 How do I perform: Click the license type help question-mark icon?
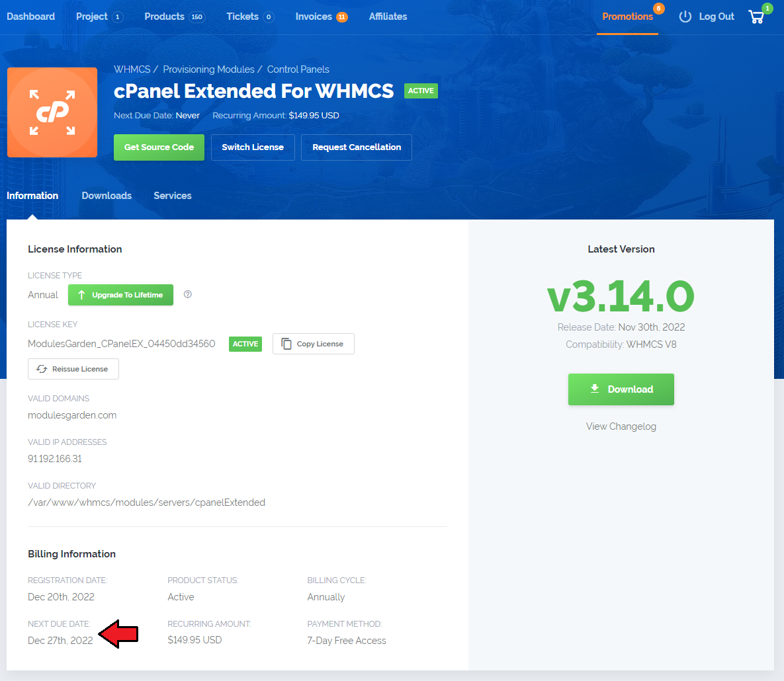click(x=187, y=294)
